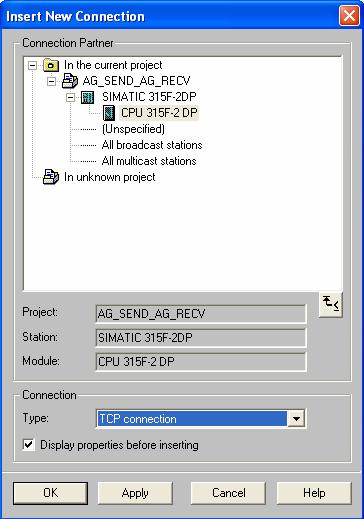Close the Insert New Connection dialog
The image size is (364, 519).
click(349, 16)
